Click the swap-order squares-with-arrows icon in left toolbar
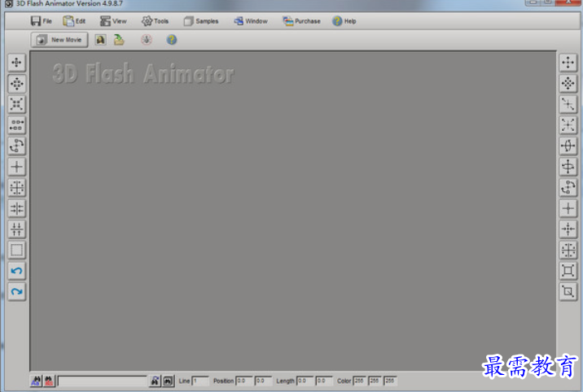Viewport: 583px width, 392px height. [x=17, y=125]
